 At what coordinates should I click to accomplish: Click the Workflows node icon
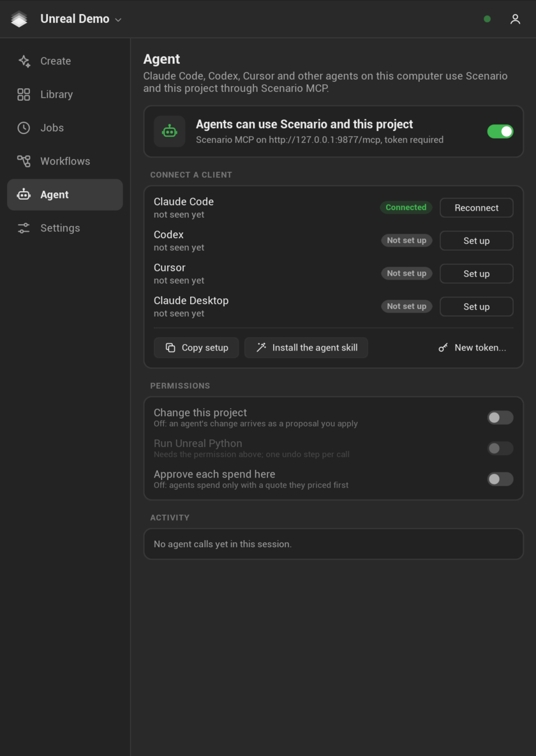tap(24, 161)
